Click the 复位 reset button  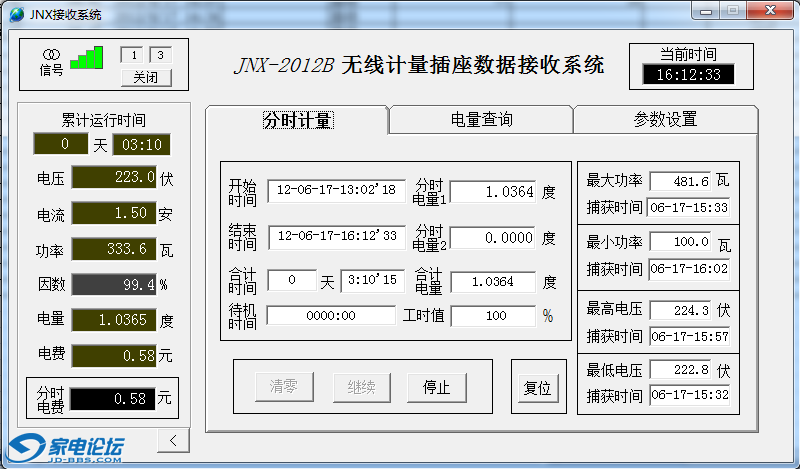[537, 388]
